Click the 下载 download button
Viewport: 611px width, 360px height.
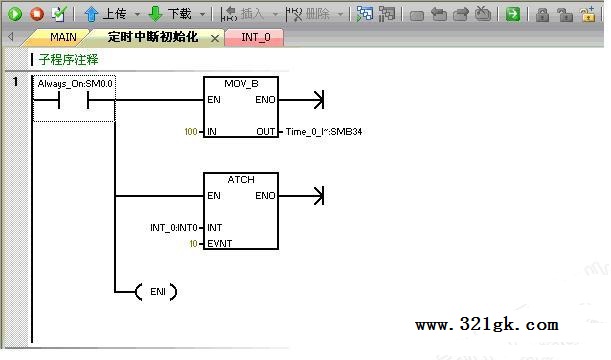pyautogui.click(x=170, y=14)
